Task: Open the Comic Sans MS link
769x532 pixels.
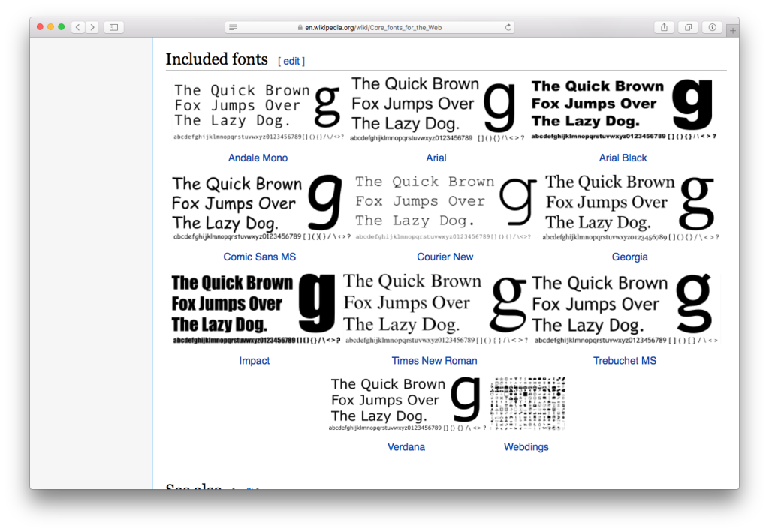Action: pos(259,257)
